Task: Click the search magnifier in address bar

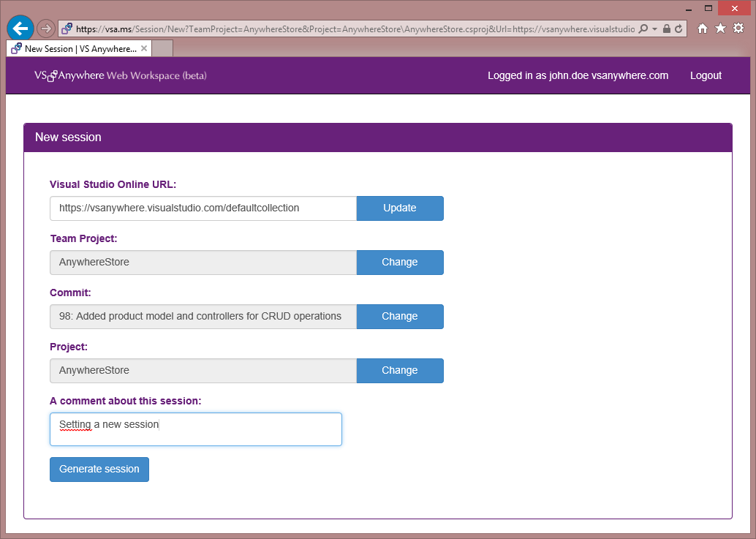Action: click(643, 29)
